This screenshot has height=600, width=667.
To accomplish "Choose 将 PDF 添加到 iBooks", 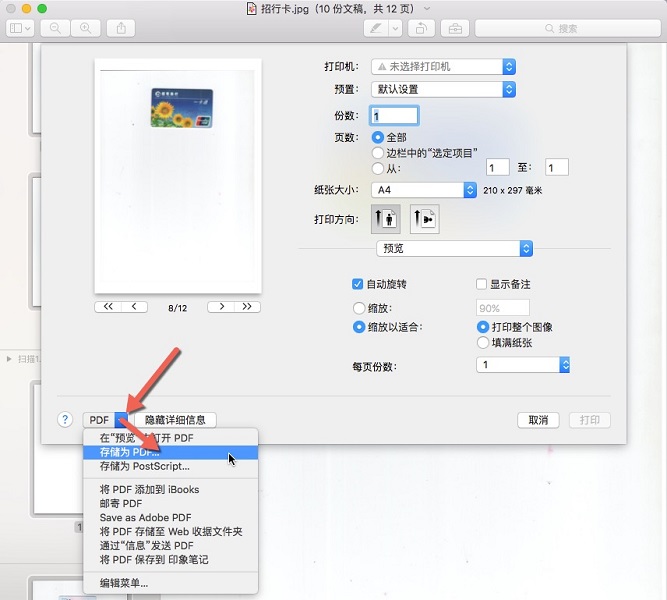I will click(171, 489).
